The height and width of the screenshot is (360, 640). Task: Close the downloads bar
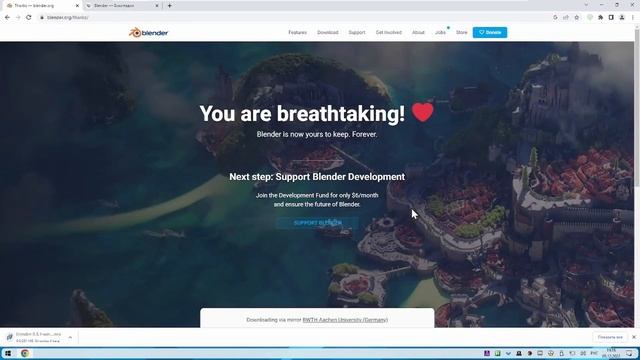pos(634,337)
